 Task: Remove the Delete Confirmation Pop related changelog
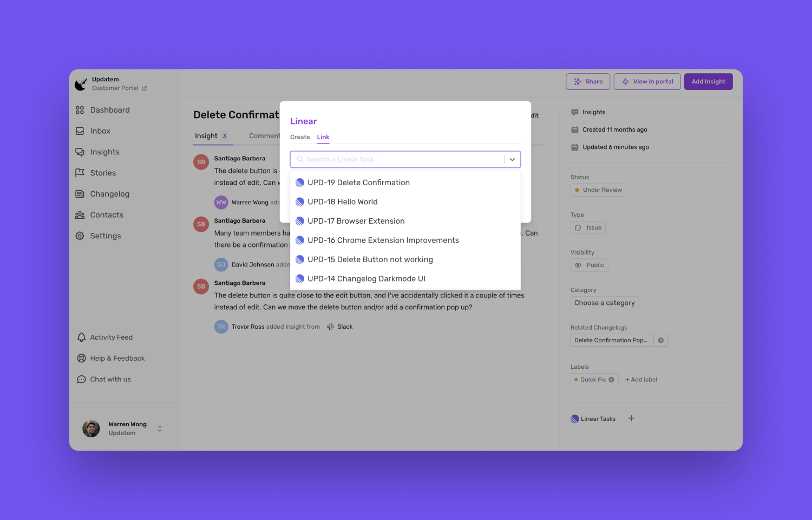pos(661,341)
